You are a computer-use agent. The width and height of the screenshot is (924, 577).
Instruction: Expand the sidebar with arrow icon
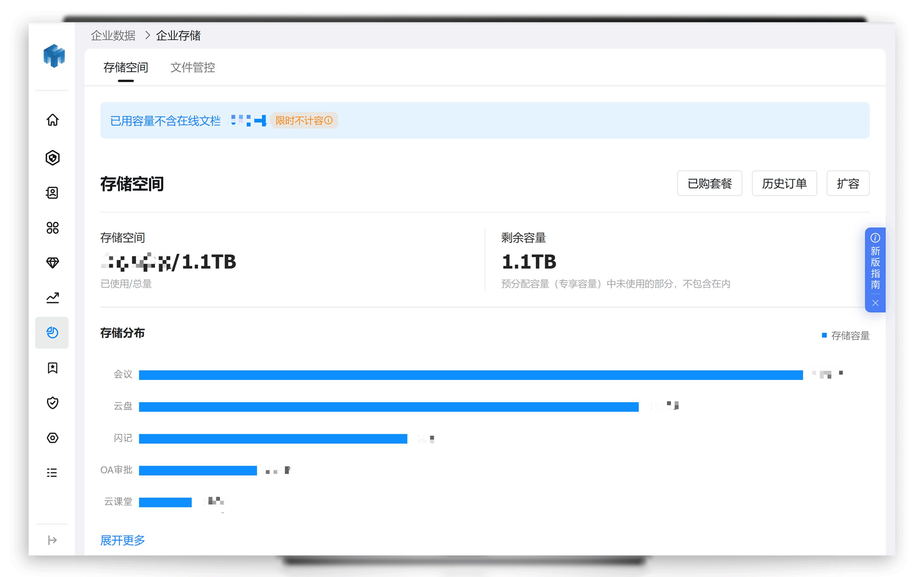(x=52, y=540)
